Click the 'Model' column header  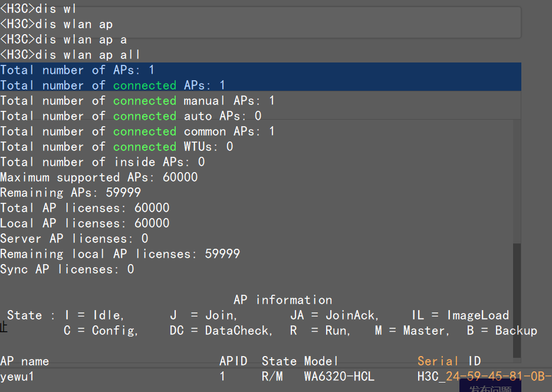coord(321,361)
